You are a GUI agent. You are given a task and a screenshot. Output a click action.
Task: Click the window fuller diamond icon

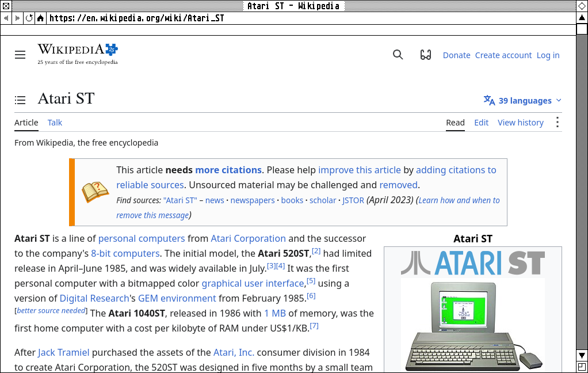coord(582,6)
